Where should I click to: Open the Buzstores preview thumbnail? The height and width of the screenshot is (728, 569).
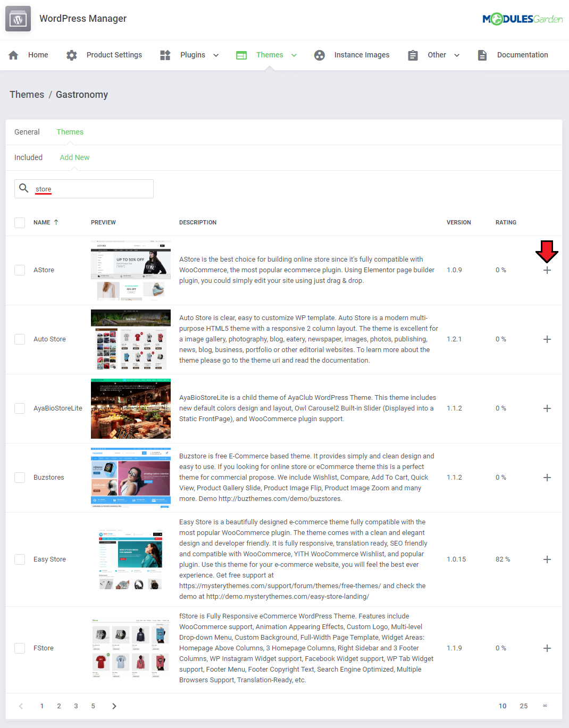[131, 478]
